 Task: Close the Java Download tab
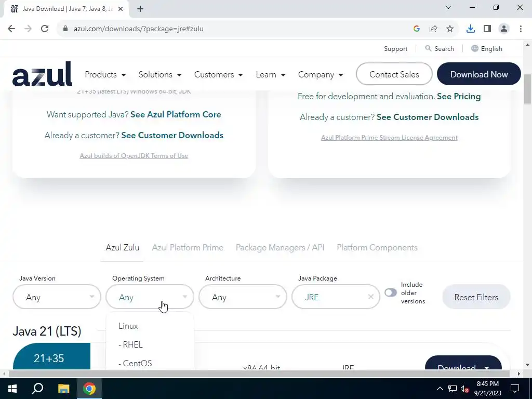pos(121,9)
